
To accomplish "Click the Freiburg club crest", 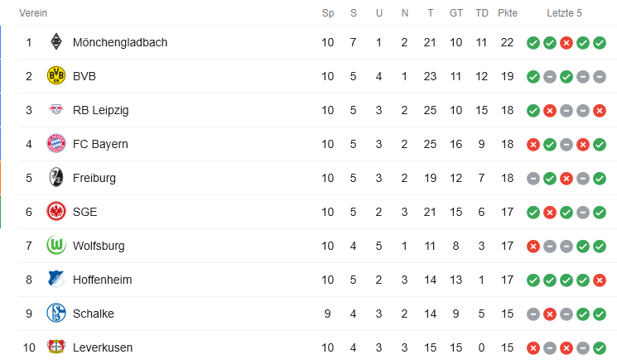I will [56, 178].
